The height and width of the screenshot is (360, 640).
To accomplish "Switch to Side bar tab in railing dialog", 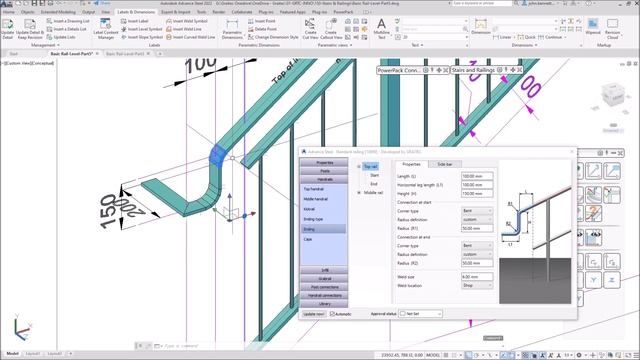I will tap(444, 164).
